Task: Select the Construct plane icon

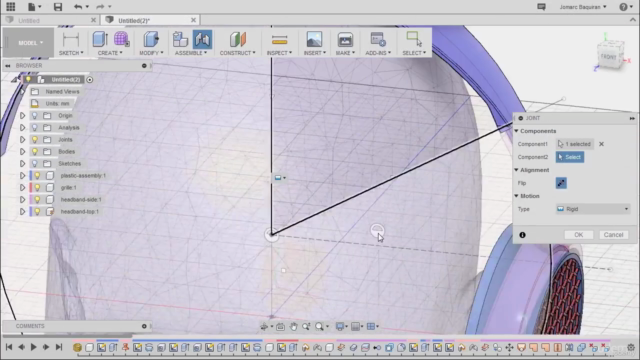Action: pos(238,40)
